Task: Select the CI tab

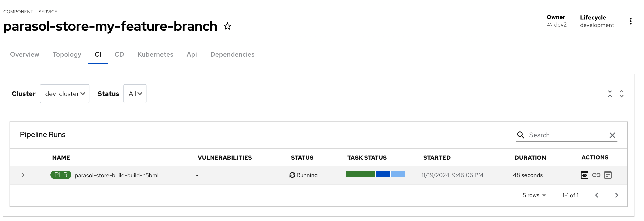Action: pyautogui.click(x=98, y=55)
